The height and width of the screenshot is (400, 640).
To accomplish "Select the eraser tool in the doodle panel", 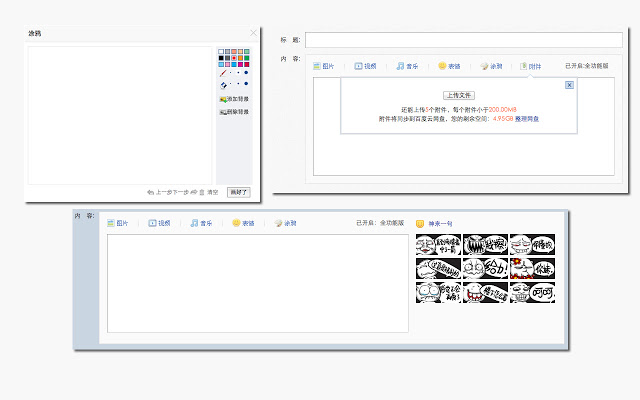I will pyautogui.click(x=223, y=84).
